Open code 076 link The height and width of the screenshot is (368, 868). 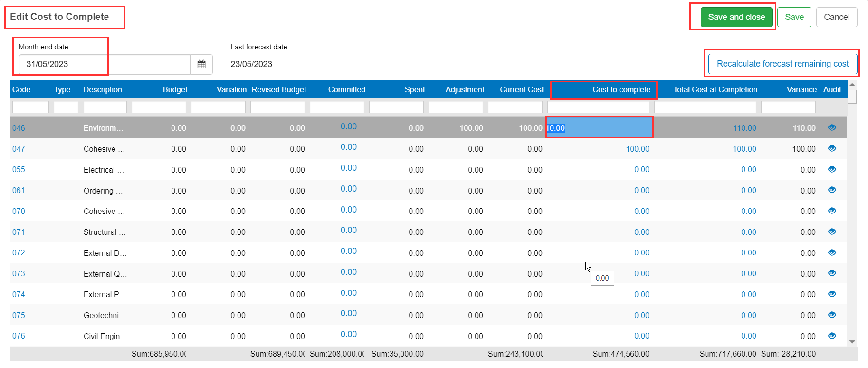click(19, 336)
